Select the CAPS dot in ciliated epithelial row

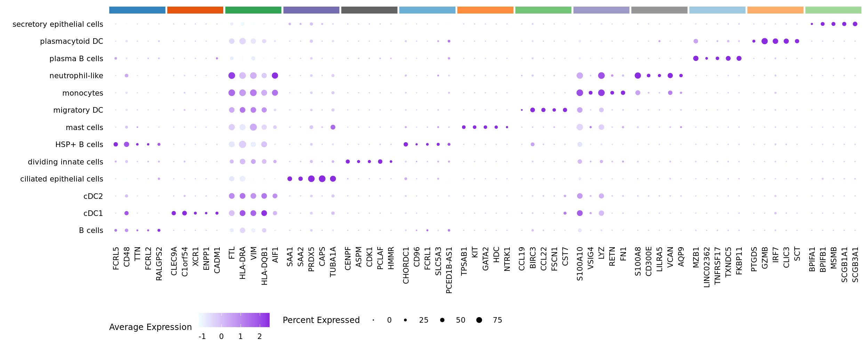(322, 179)
